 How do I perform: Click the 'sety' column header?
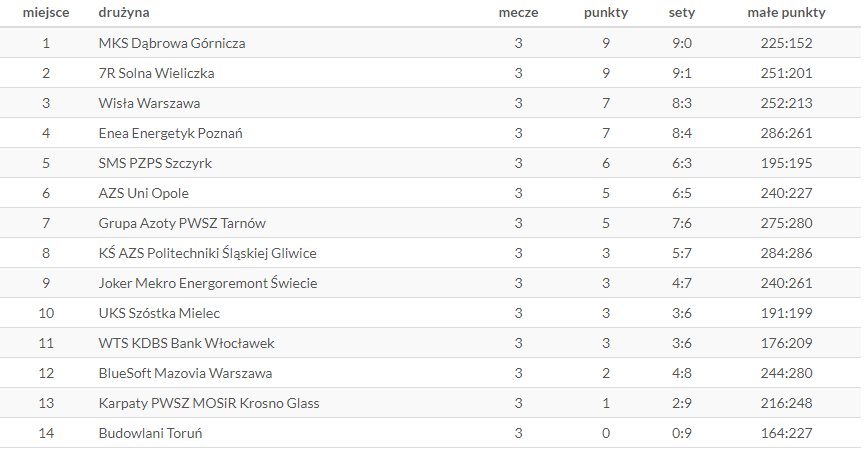pyautogui.click(x=682, y=13)
